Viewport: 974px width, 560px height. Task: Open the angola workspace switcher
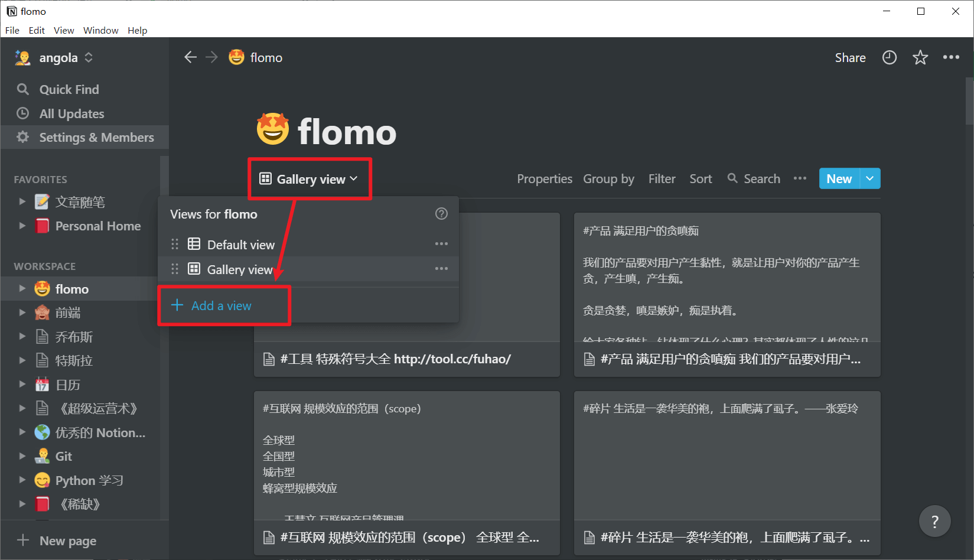tap(54, 57)
